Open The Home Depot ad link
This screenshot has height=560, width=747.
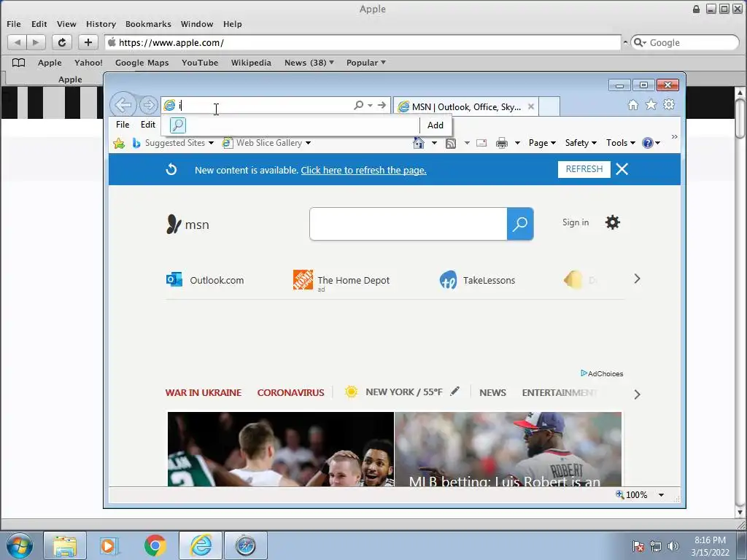click(341, 280)
